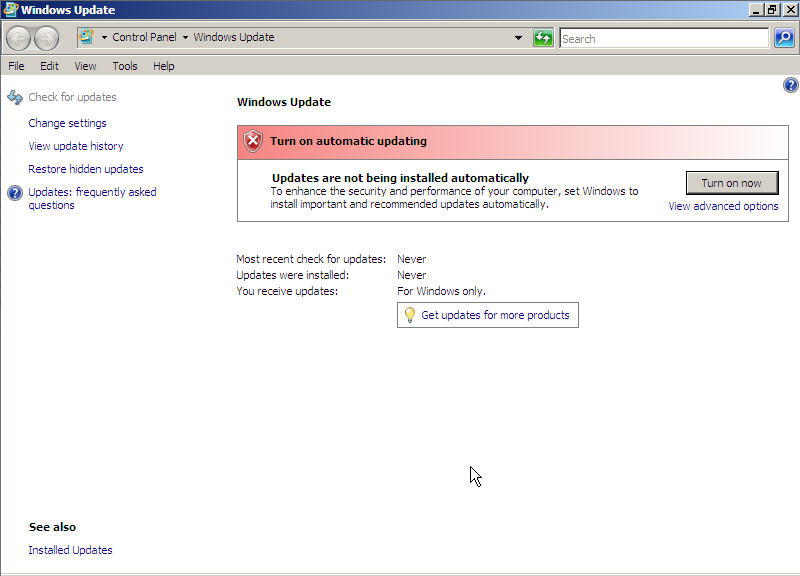Click the green Refresh icon in address bar

click(x=543, y=38)
